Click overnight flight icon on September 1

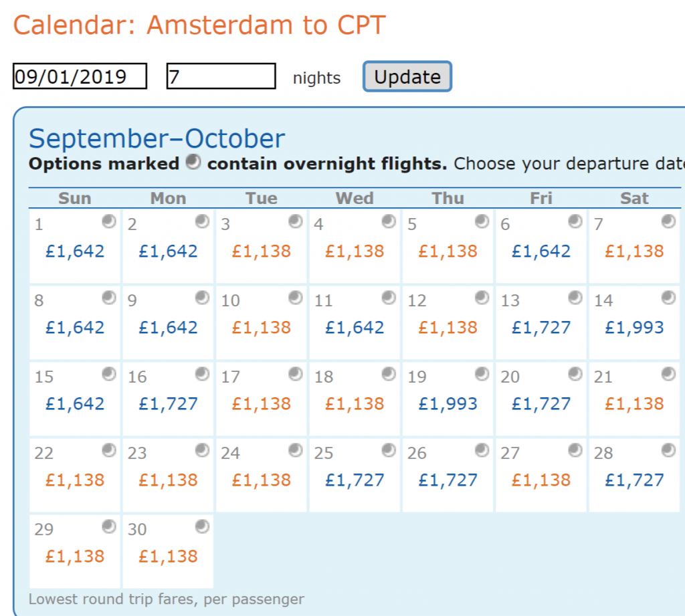point(109,221)
